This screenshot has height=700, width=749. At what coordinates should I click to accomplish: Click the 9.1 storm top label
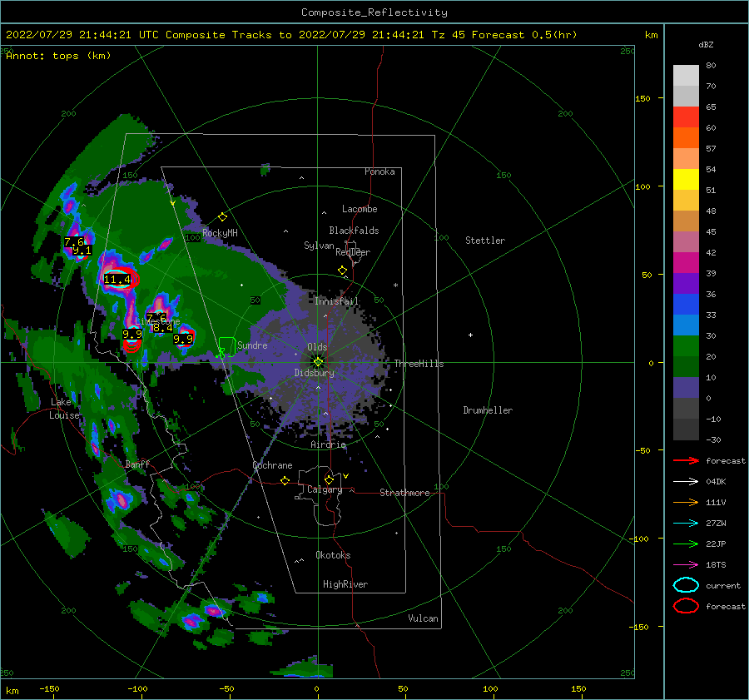pyautogui.click(x=82, y=251)
